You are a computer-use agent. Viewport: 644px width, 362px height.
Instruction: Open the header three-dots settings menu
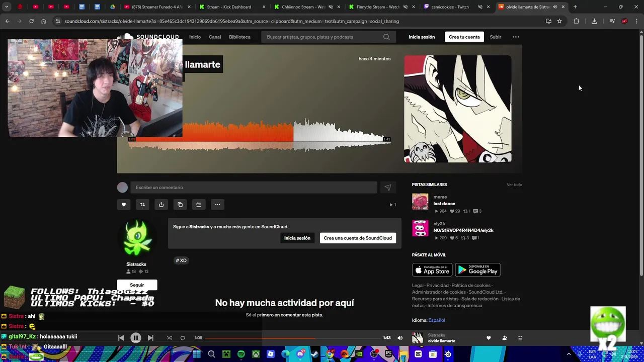(516, 37)
